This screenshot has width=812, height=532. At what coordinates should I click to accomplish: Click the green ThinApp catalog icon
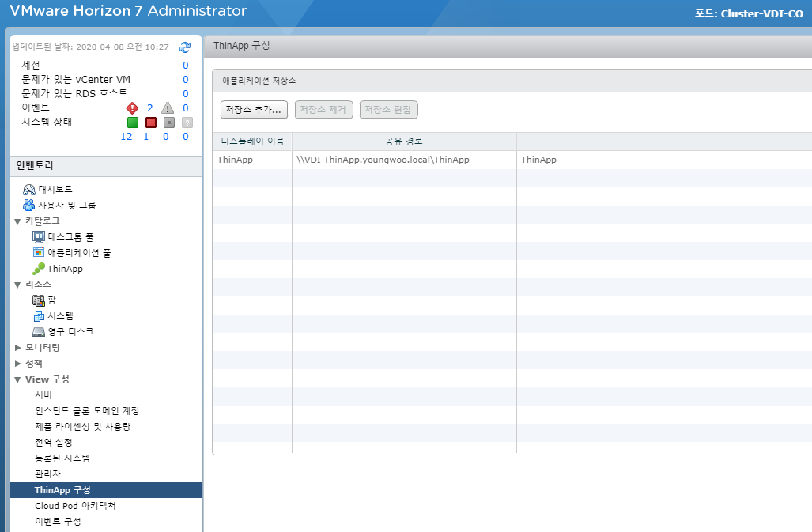[x=39, y=269]
